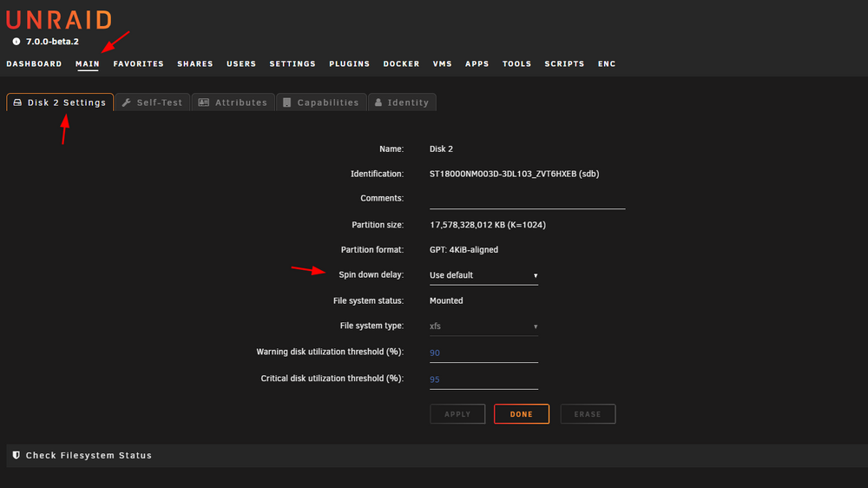The width and height of the screenshot is (868, 488).
Task: Open the ENC menu
Action: click(607, 63)
